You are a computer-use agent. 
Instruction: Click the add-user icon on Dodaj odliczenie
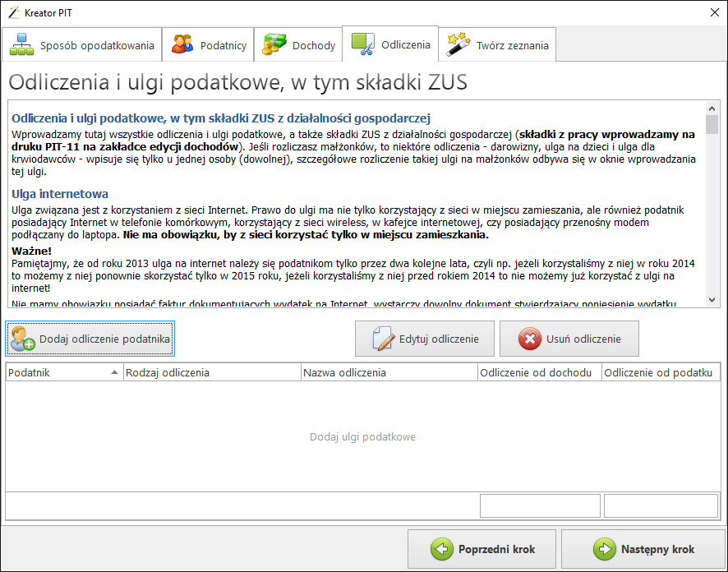23,339
